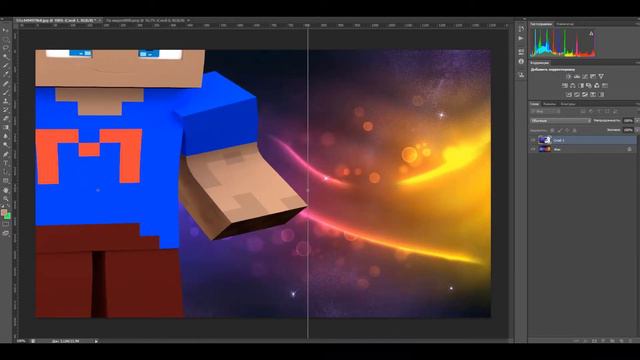Open the Info panel icon

pos(521,61)
